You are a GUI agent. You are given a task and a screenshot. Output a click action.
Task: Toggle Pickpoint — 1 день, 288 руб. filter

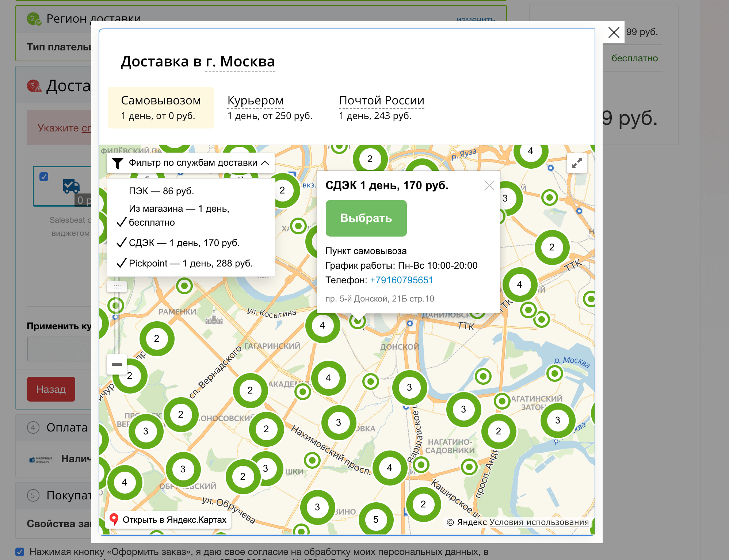point(185,263)
